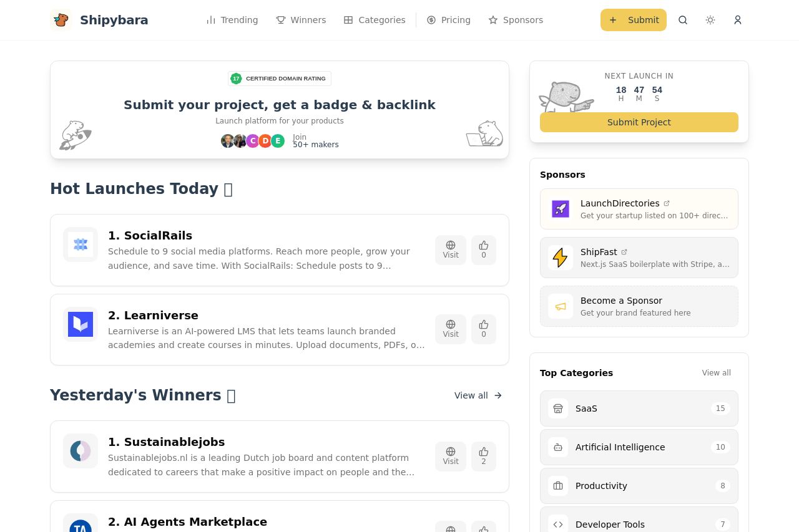Visit the Learniverse website globe button
Image resolution: width=799 pixels, height=532 pixels.
pos(451,329)
